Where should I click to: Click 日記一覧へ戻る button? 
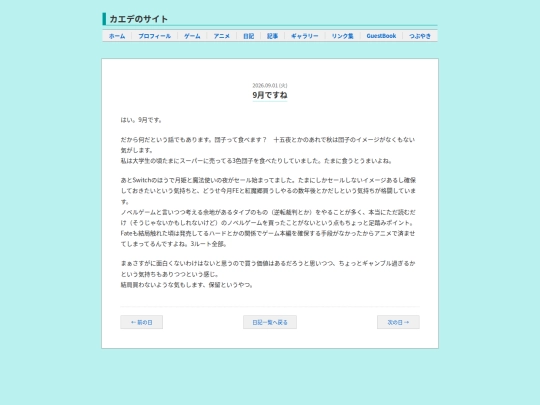[x=270, y=322]
